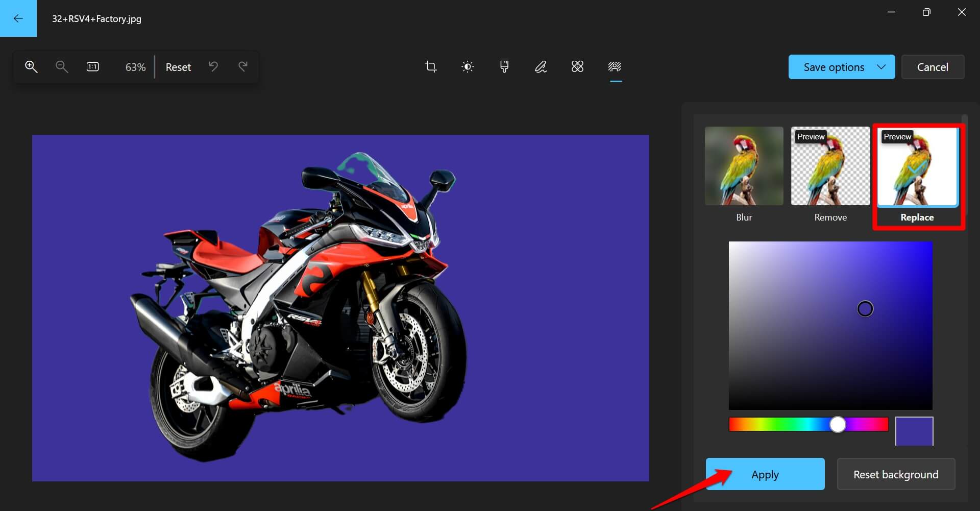Cancel the editing session

(x=933, y=67)
